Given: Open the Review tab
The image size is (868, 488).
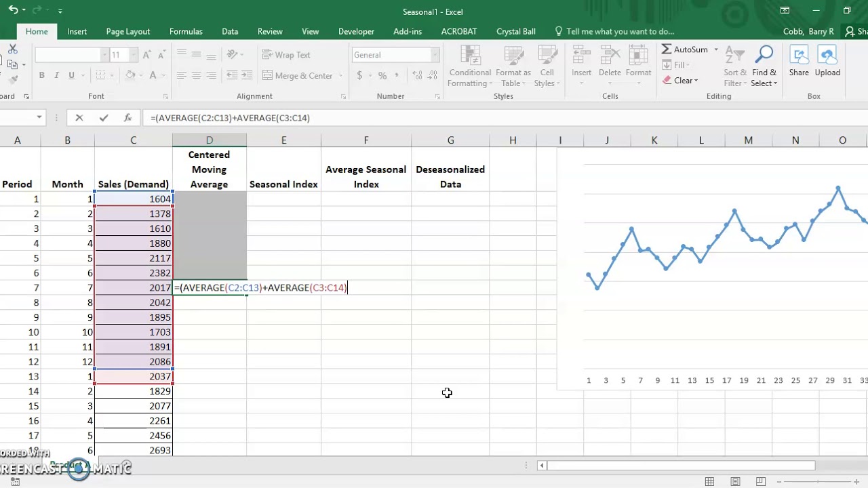Looking at the screenshot, I should [x=270, y=31].
